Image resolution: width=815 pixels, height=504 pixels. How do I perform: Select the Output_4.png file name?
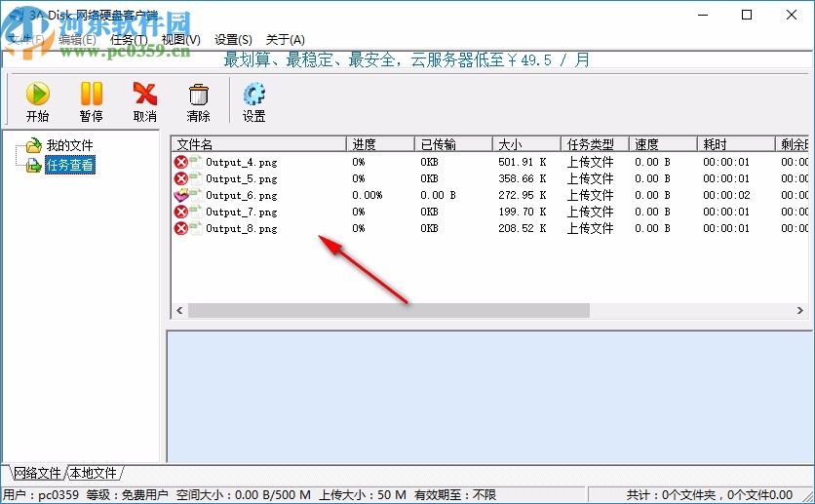241,163
